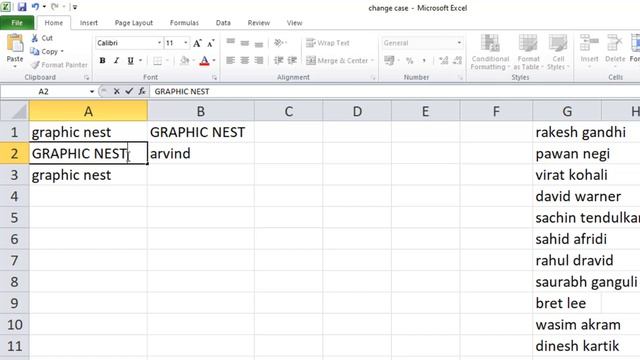This screenshot has height=360, width=640.
Task: Apply Percent style
Action: click(409, 60)
